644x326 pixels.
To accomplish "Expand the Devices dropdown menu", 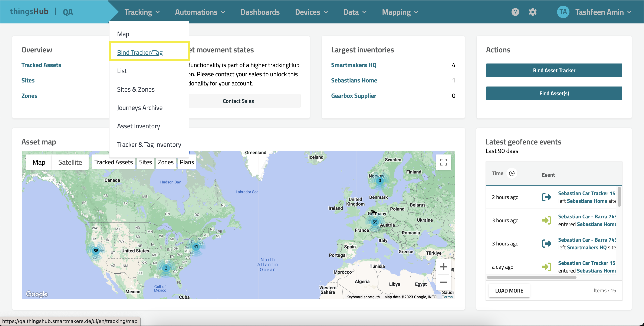I will coord(311,12).
